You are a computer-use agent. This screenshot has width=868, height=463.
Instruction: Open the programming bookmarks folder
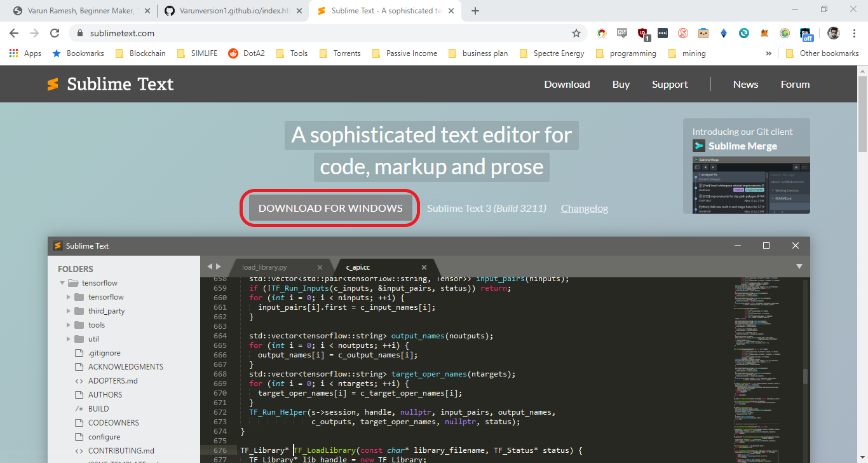pos(626,53)
